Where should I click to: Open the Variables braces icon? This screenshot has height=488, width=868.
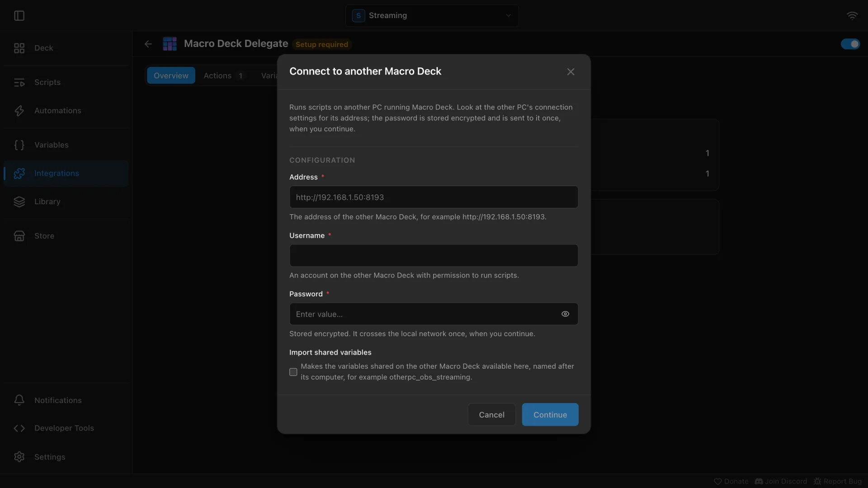(19, 145)
